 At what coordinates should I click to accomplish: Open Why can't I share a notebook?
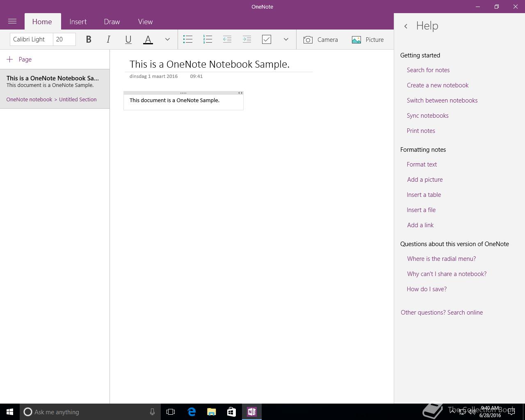click(447, 274)
